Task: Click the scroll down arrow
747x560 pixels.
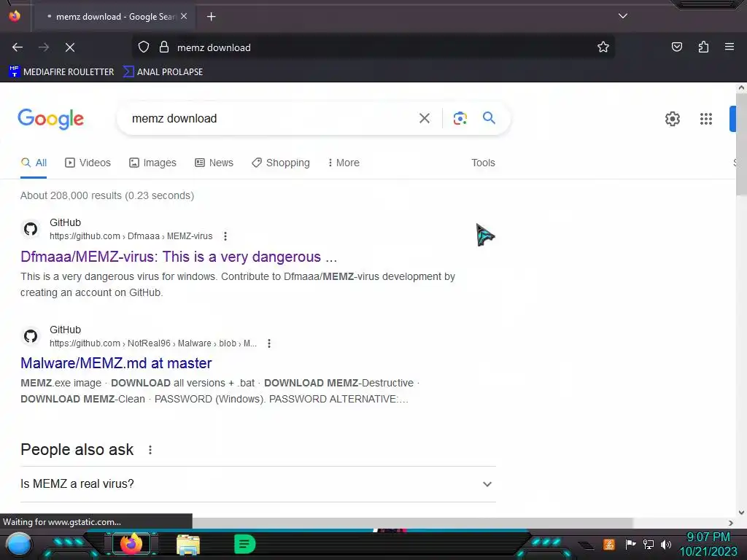Action: point(741,513)
